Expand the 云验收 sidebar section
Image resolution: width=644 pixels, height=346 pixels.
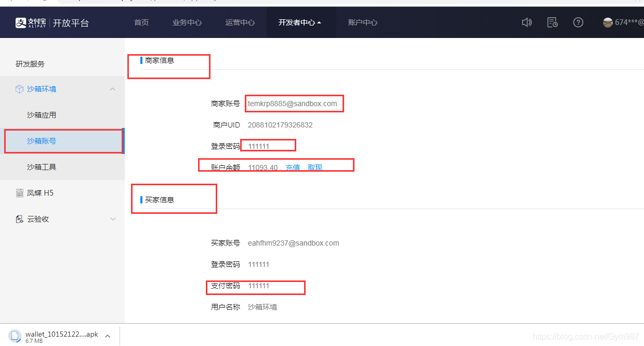(x=113, y=219)
